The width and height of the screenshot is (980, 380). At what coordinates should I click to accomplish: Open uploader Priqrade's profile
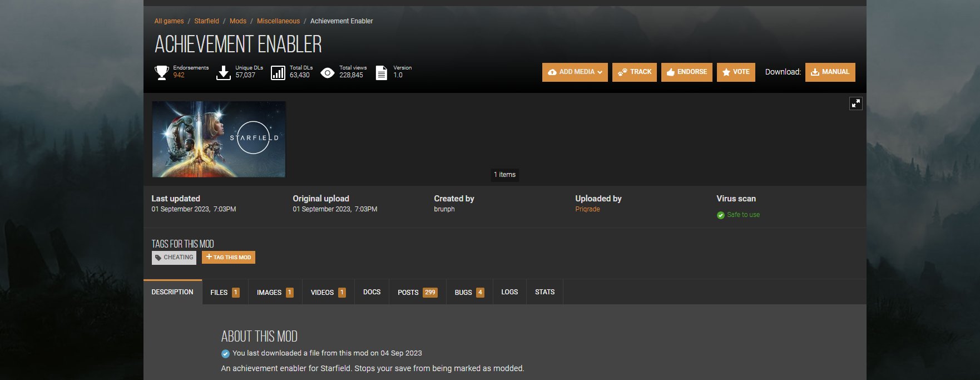[587, 209]
